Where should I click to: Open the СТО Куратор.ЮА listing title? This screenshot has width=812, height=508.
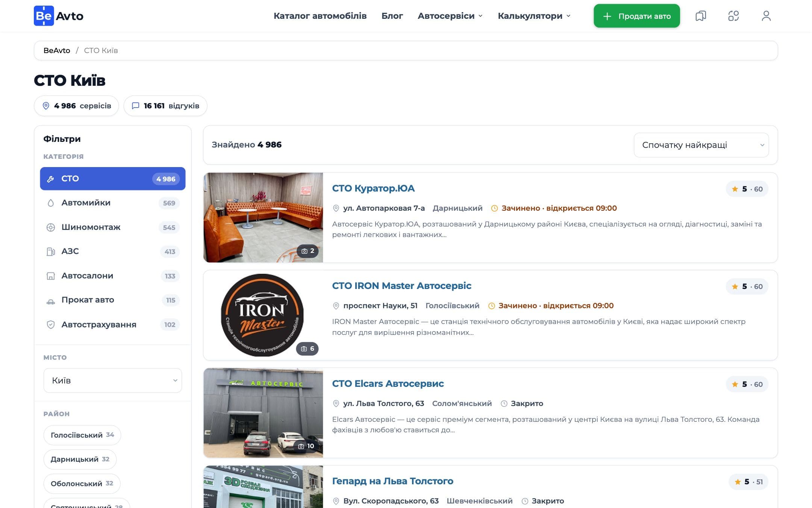tap(373, 189)
